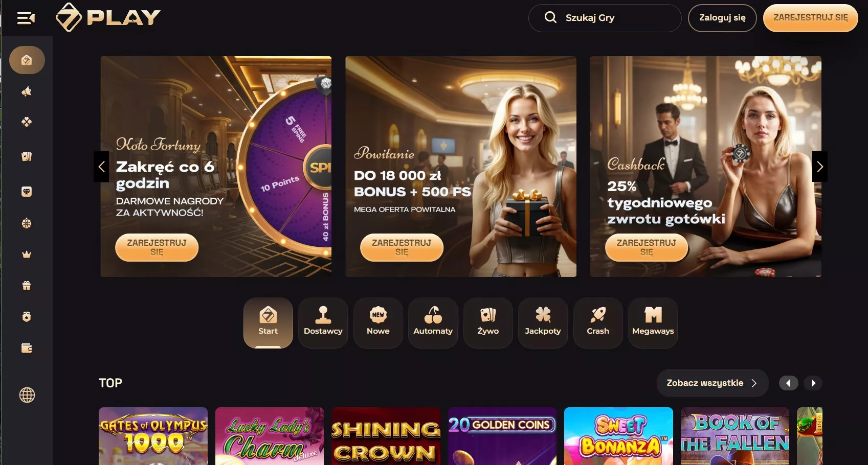The height and width of the screenshot is (465, 868).
Task: Open the diamond icon in sidebar
Action: click(x=27, y=192)
